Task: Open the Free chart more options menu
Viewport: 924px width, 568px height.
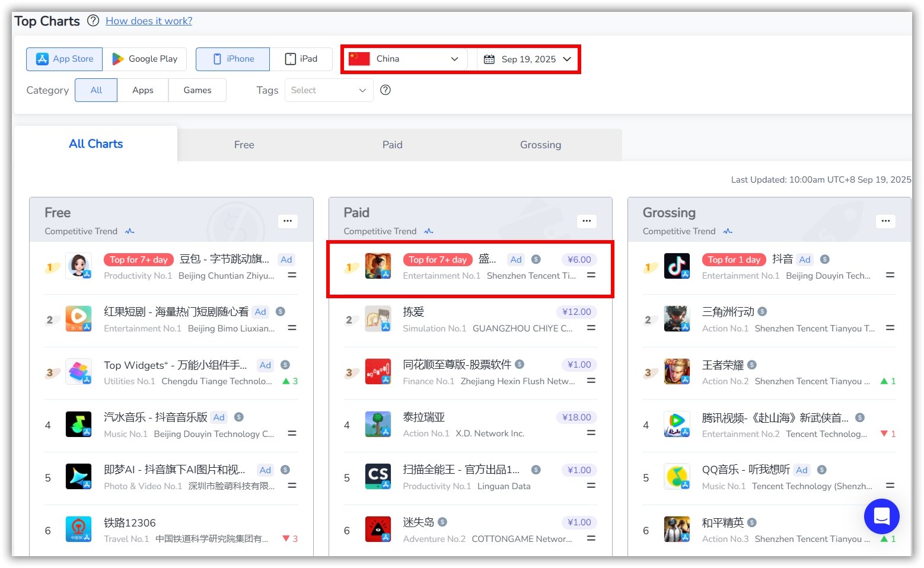Action: (288, 221)
